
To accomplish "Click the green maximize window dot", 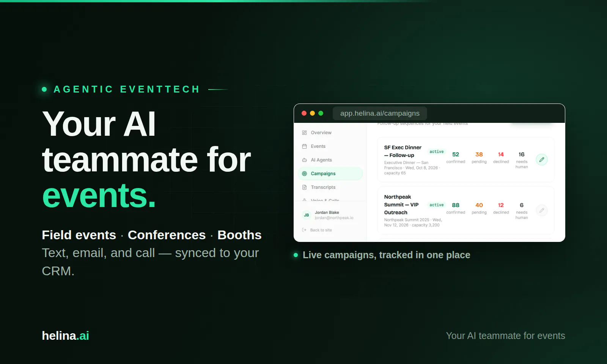I will [x=321, y=113].
